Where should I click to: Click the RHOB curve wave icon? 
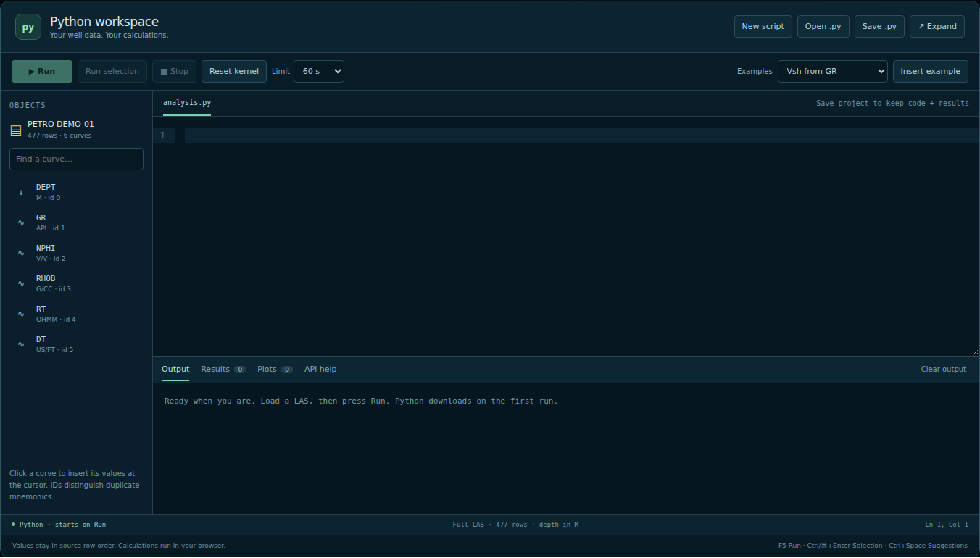[21, 283]
